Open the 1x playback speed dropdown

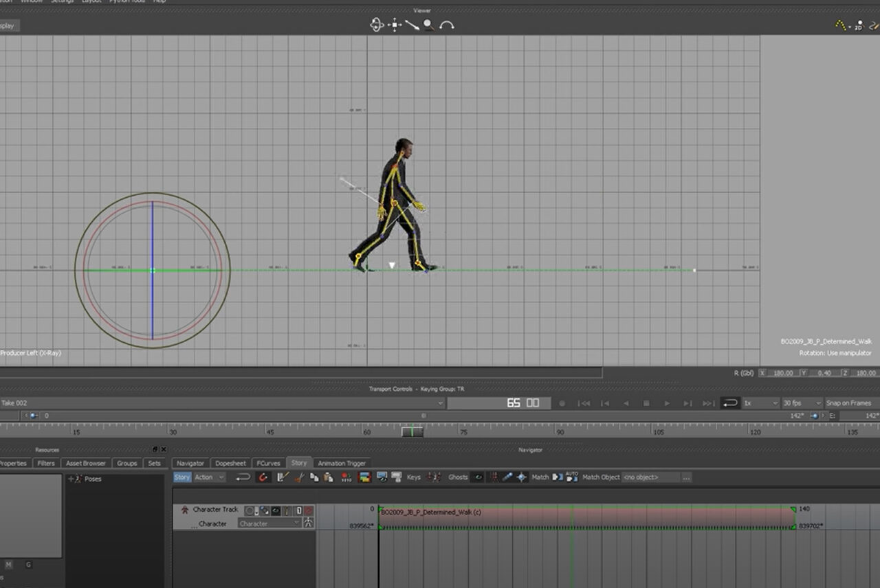coord(761,403)
